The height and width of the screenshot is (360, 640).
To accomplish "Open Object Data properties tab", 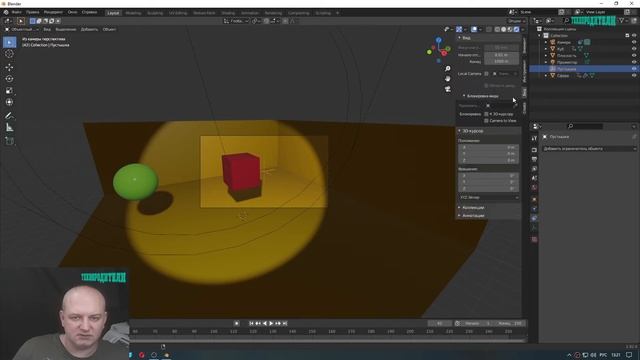I will (534, 228).
